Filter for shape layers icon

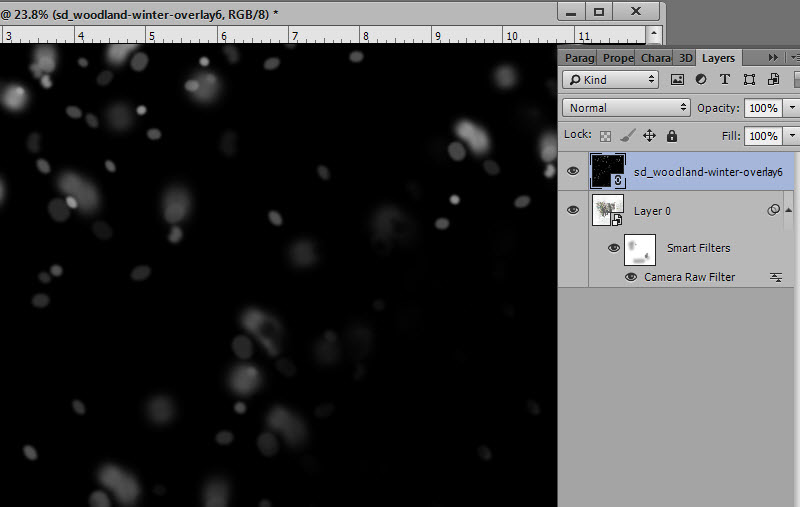point(749,80)
